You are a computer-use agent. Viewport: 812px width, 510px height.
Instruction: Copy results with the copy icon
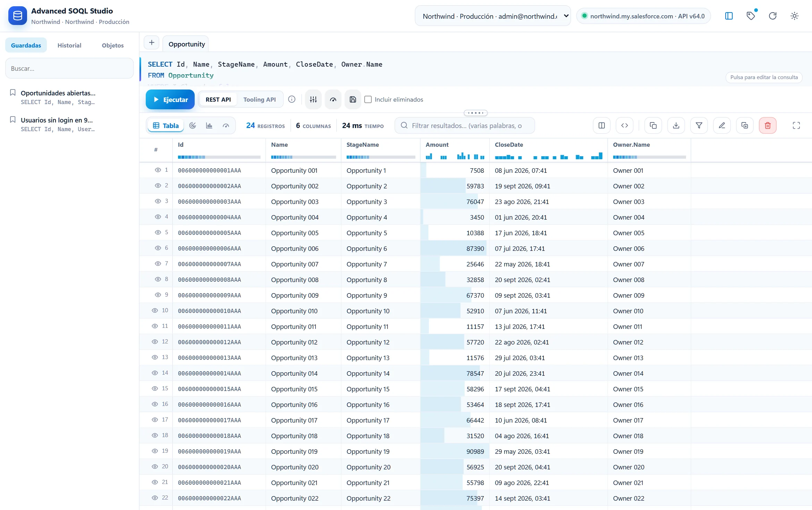[x=653, y=126]
